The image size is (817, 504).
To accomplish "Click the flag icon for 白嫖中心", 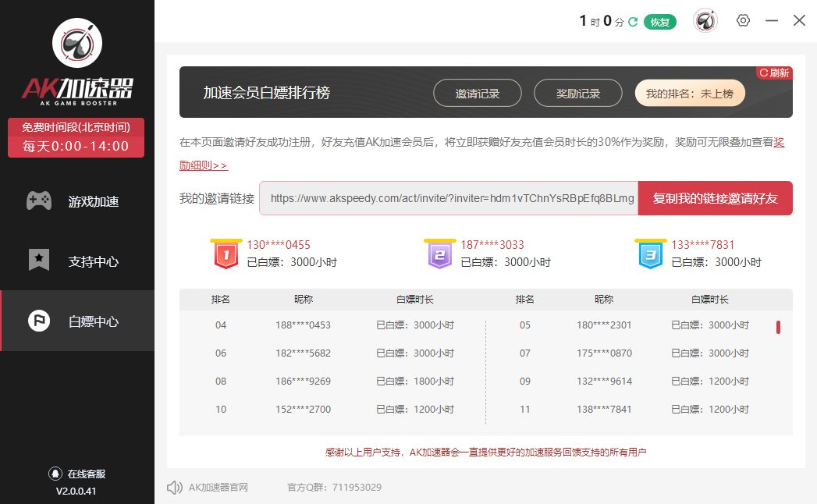I will click(39, 321).
